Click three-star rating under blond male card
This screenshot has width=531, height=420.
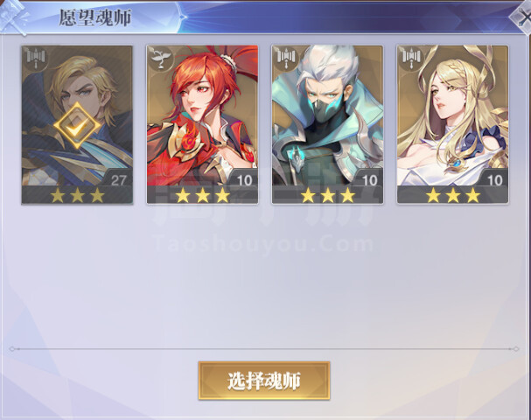coord(77,195)
